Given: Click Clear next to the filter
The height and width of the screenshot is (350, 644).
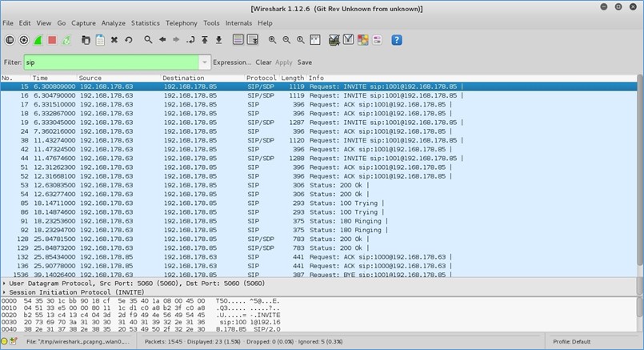Looking at the screenshot, I should (263, 62).
